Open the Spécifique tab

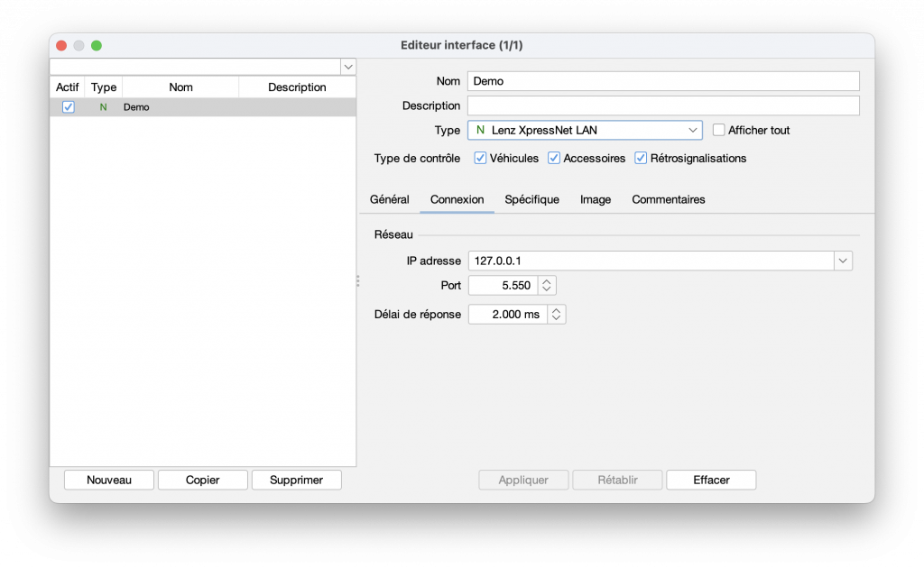click(531, 199)
